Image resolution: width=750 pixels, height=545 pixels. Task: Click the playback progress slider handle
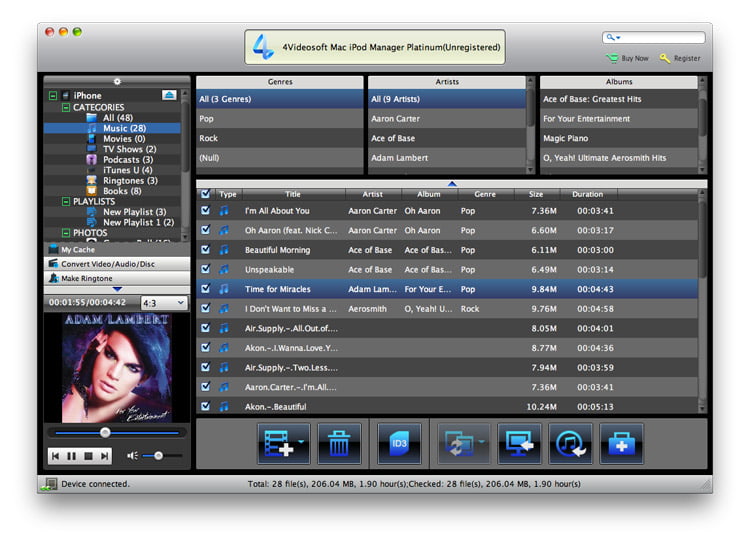point(105,433)
